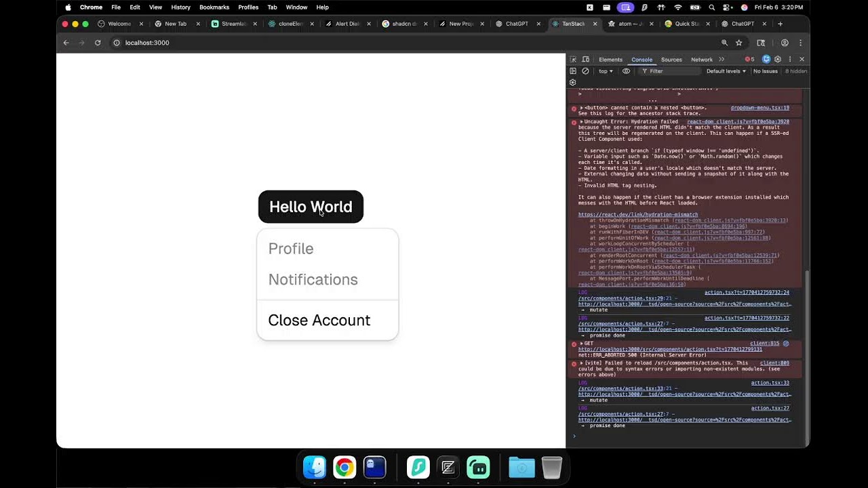Switch to the Streamlabs browser tab
This screenshot has height=488, width=868.
[x=234, y=24]
